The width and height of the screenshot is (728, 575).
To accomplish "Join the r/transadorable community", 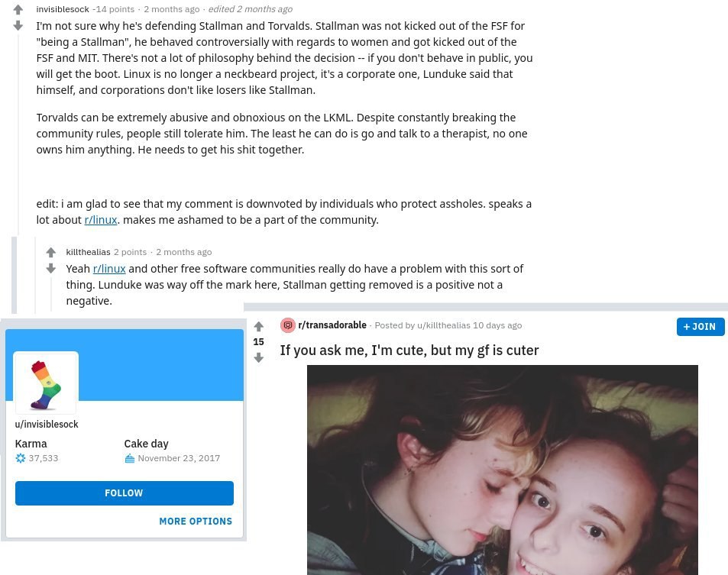I will [700, 327].
